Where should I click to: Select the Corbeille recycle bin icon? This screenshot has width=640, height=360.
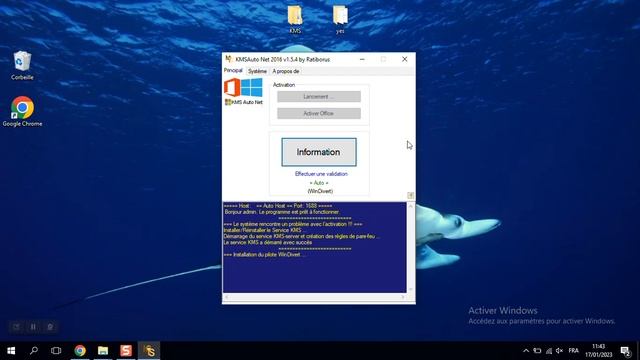(x=22, y=65)
